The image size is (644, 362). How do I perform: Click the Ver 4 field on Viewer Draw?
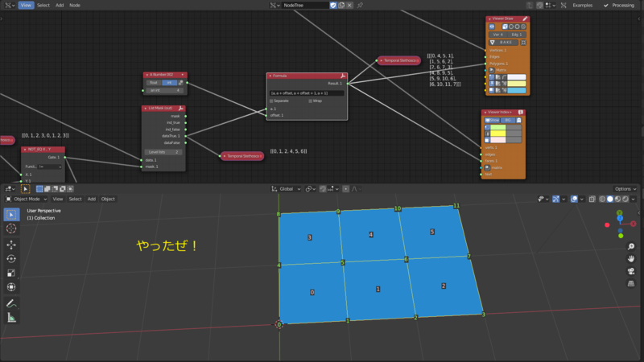[x=497, y=35]
